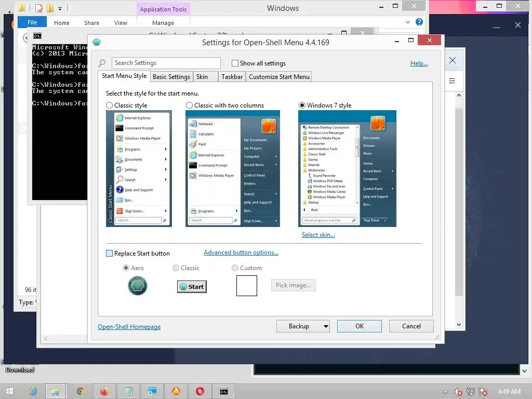Screen dimensions: 532x399
Task: Click the Classic style menu preview image
Action: coord(139,169)
